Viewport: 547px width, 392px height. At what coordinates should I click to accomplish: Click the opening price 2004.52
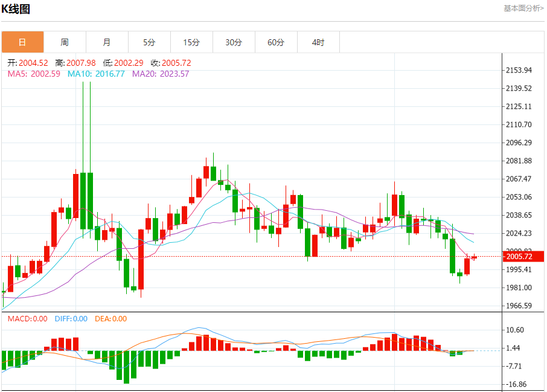point(33,63)
